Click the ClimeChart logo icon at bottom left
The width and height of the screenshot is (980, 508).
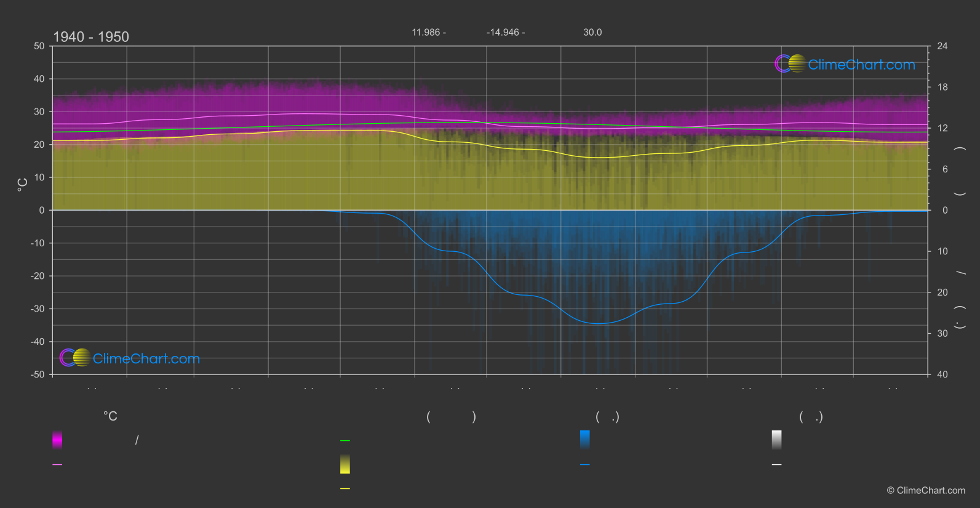(x=75, y=357)
